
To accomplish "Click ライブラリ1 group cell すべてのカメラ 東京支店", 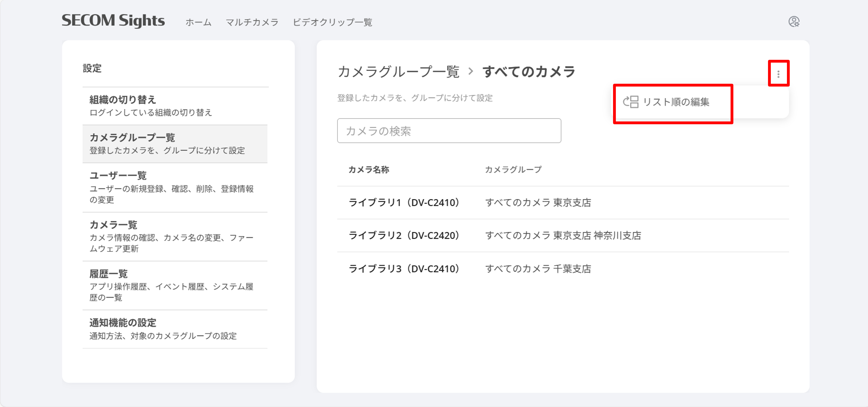I will (538, 203).
